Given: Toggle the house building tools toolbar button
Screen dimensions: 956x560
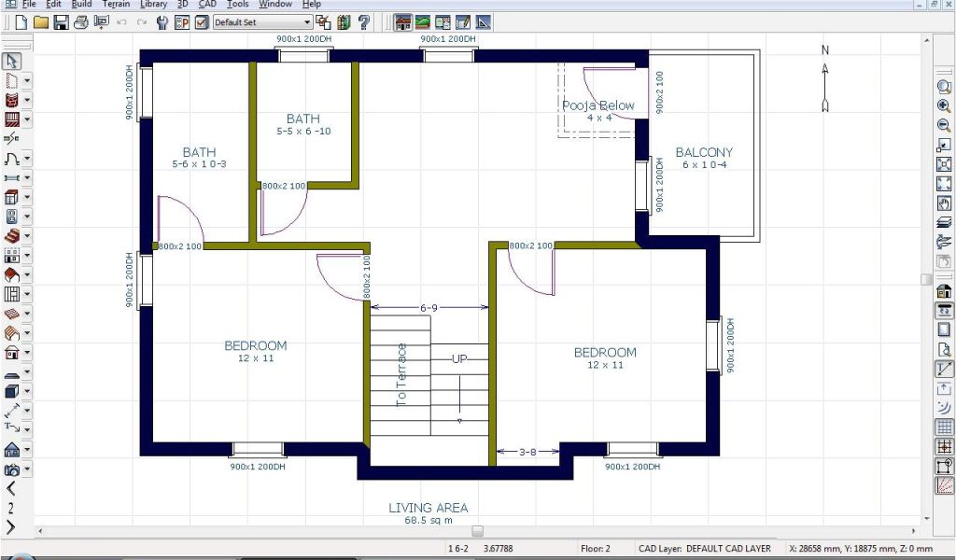Looking at the screenshot, I should (x=403, y=21).
